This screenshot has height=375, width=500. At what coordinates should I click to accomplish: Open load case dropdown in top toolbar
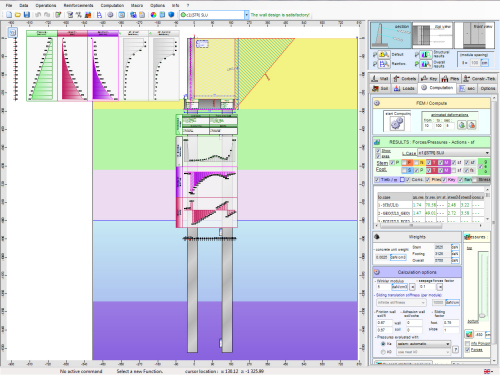tap(214, 15)
